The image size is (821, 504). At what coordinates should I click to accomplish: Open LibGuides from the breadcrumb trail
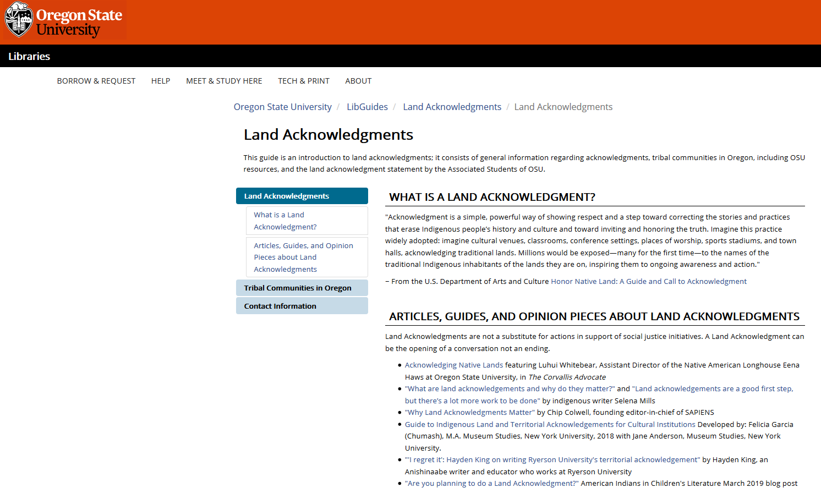coord(367,106)
